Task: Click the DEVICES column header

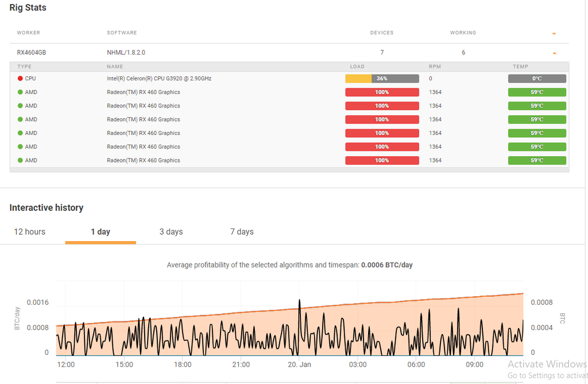Action: click(382, 33)
